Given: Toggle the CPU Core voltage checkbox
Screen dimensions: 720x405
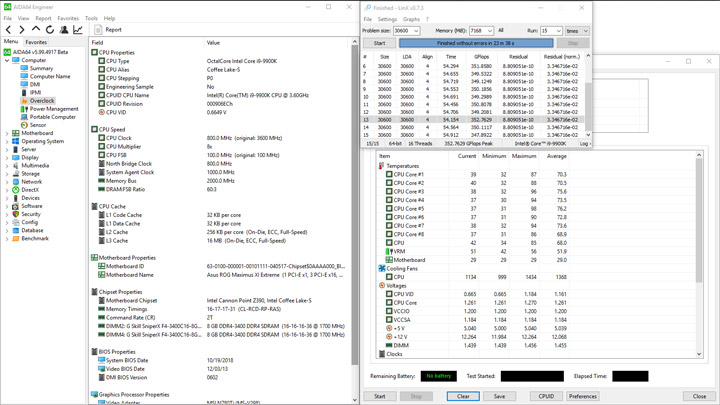Looking at the screenshot, I should (389, 303).
